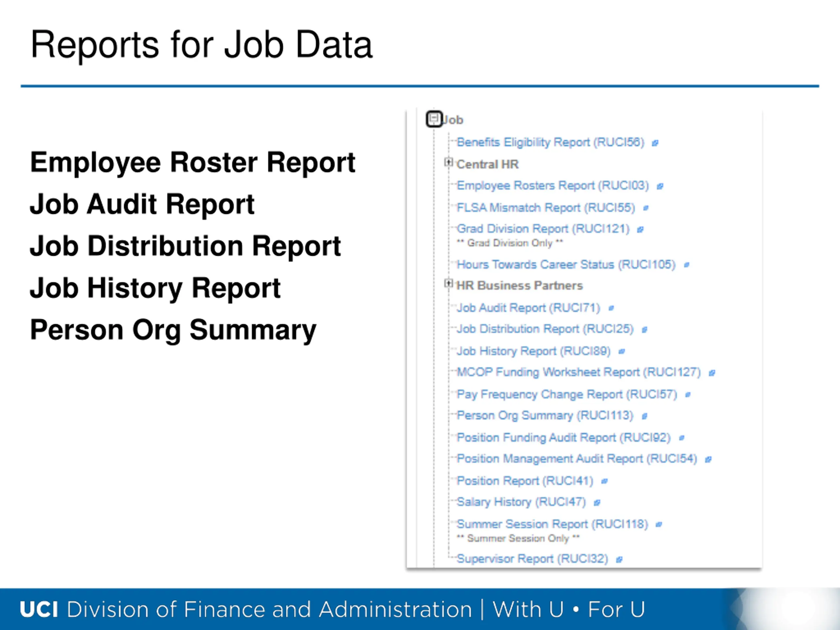Open Salary History (RUCI47) link
840x630 pixels.
coord(521,502)
